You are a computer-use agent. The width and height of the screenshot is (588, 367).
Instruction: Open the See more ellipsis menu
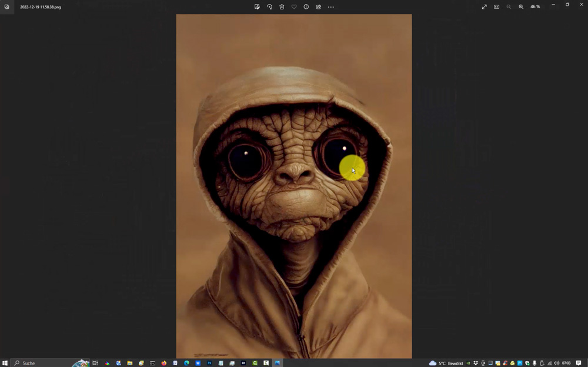coord(330,6)
